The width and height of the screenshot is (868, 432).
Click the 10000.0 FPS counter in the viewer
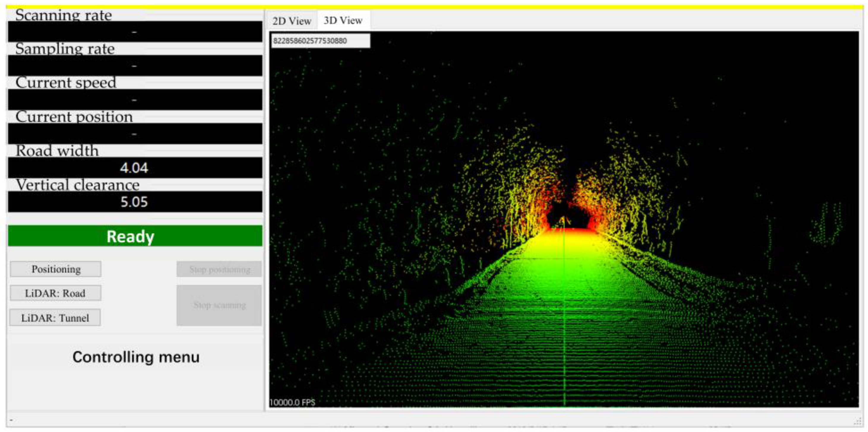[x=292, y=402]
